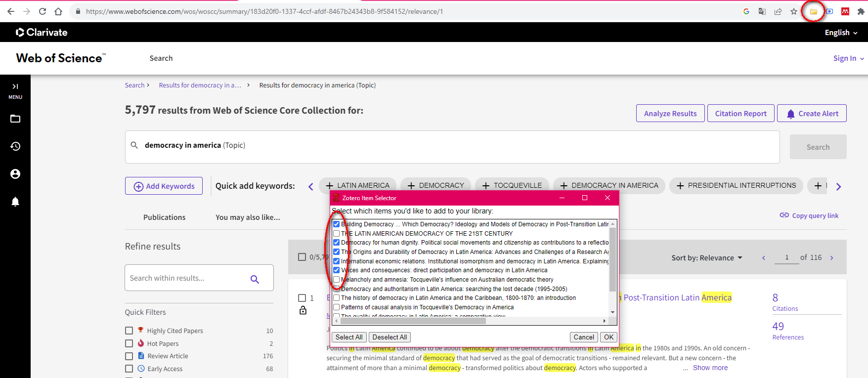Click the Citation Report button
Viewport: 868px width, 378px height.
740,114
